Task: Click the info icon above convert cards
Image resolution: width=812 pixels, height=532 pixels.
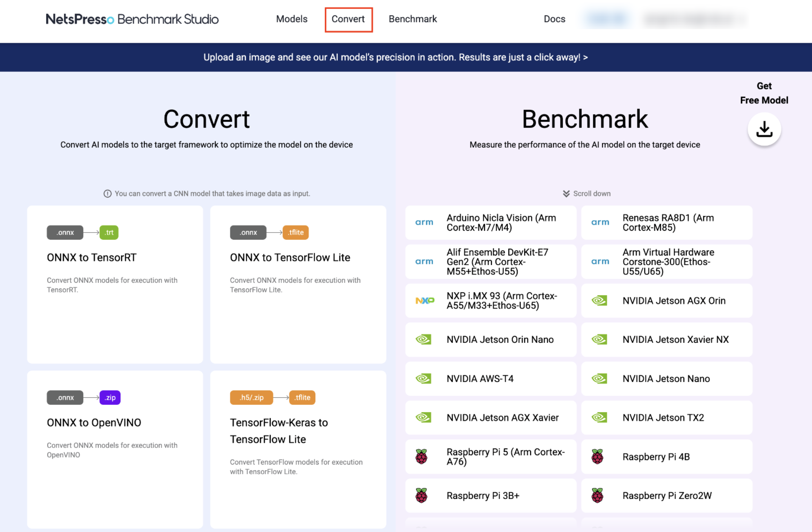Action: [107, 194]
